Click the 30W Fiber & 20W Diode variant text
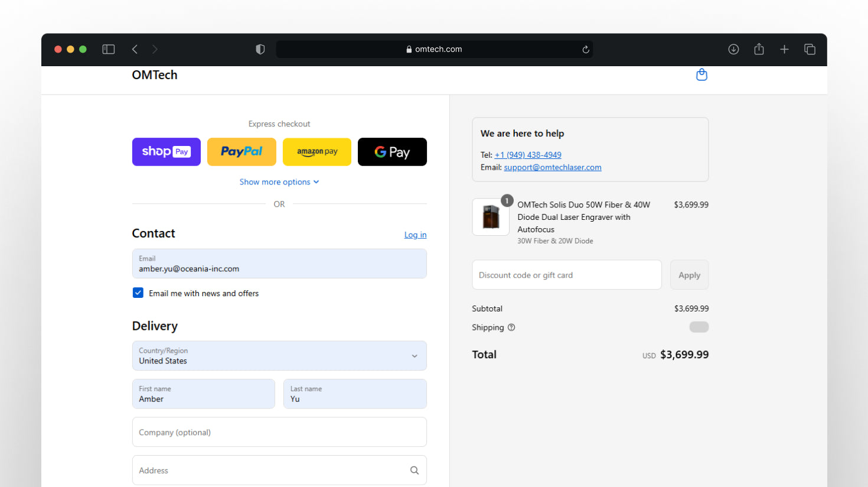Image resolution: width=868 pixels, height=487 pixels. tap(556, 241)
